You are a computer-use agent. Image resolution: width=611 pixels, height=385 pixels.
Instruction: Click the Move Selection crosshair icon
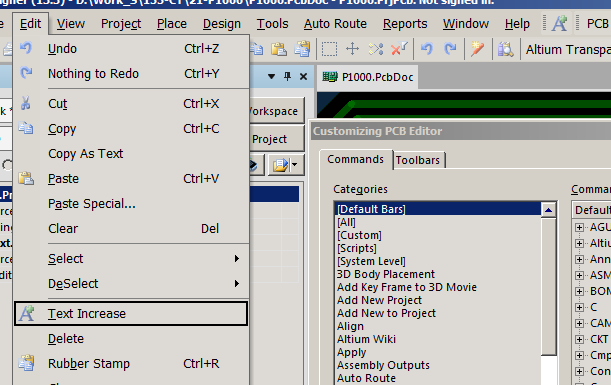point(352,49)
